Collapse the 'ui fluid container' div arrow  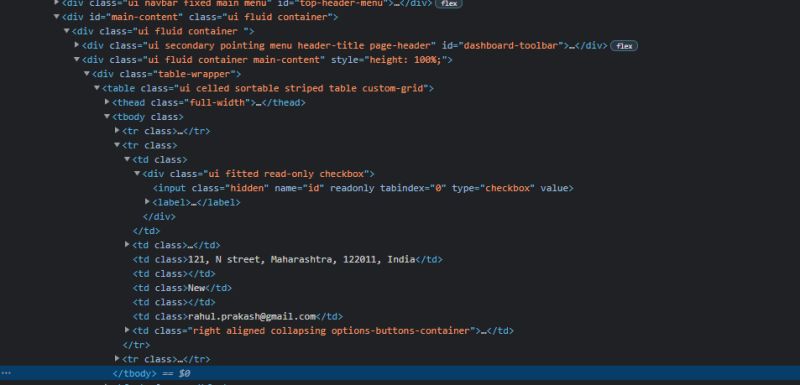[67, 31]
